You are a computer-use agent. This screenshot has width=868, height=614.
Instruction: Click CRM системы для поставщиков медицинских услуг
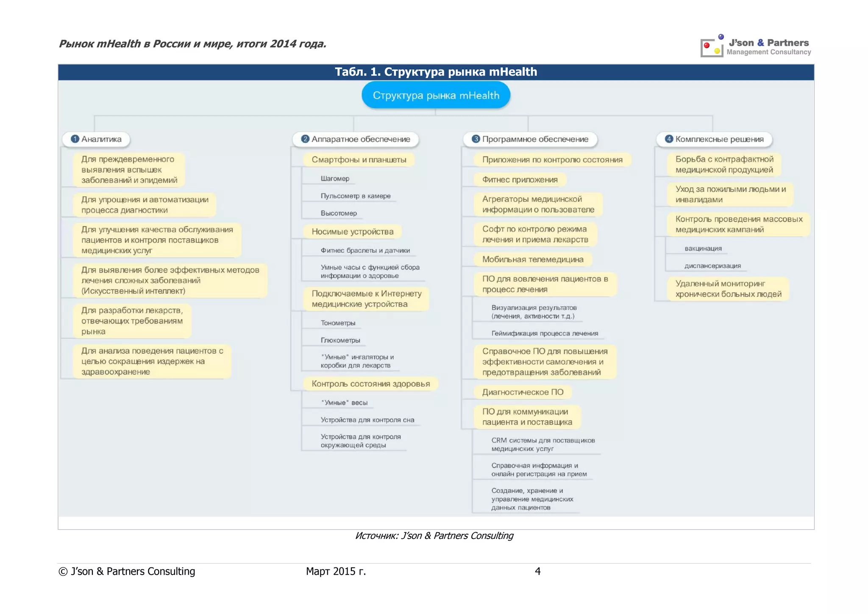[x=543, y=444]
